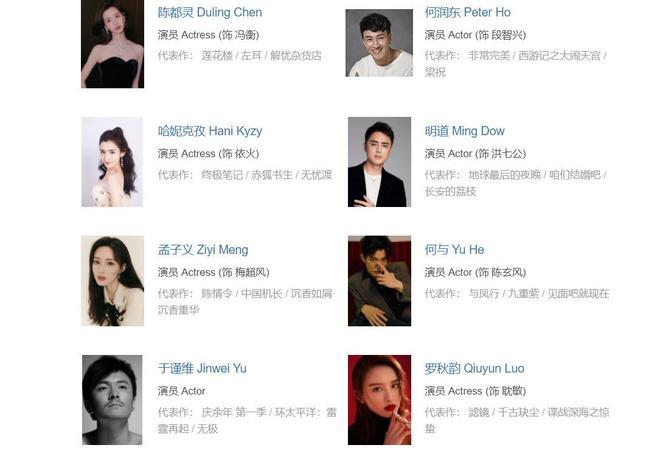Open the 罗秋韵 Qiuyun Luo name link
The image size is (660, 470).
click(x=474, y=369)
